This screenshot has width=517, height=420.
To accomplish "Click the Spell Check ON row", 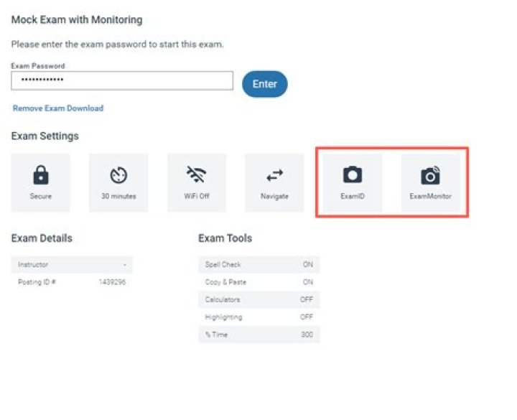I will click(258, 265).
